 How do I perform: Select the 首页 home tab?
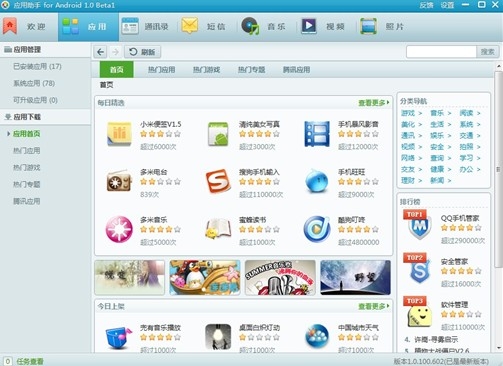117,70
